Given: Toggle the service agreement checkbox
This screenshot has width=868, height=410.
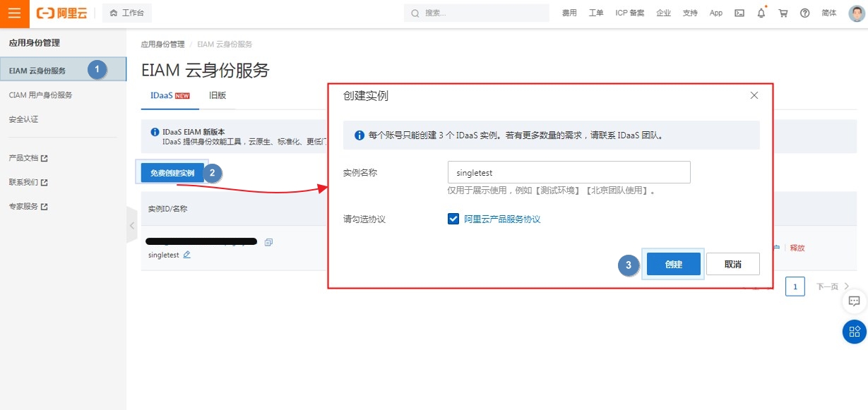Looking at the screenshot, I should 453,219.
